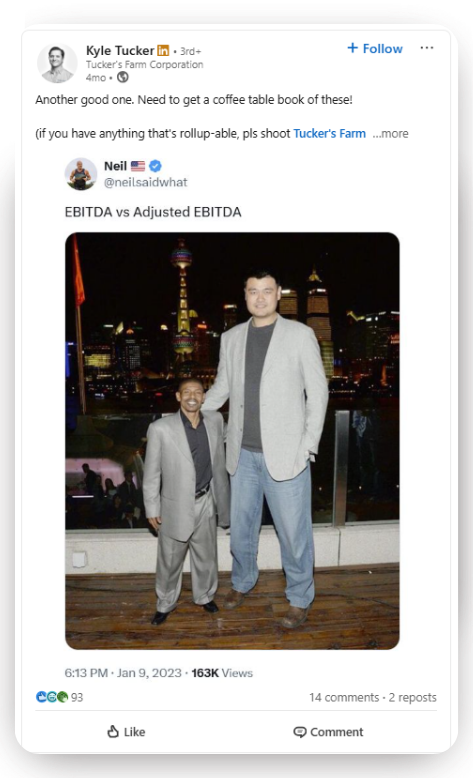Open the skyline photo of two men

click(x=232, y=441)
